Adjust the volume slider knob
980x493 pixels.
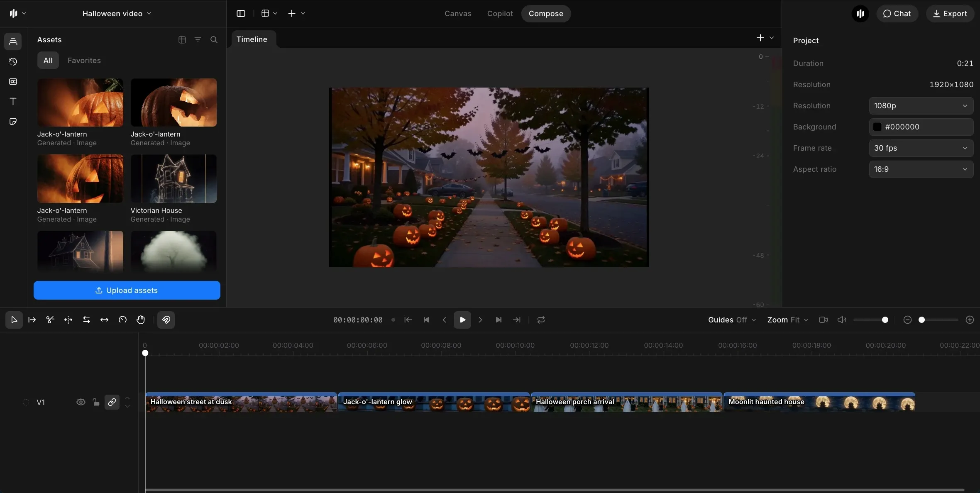click(x=885, y=320)
